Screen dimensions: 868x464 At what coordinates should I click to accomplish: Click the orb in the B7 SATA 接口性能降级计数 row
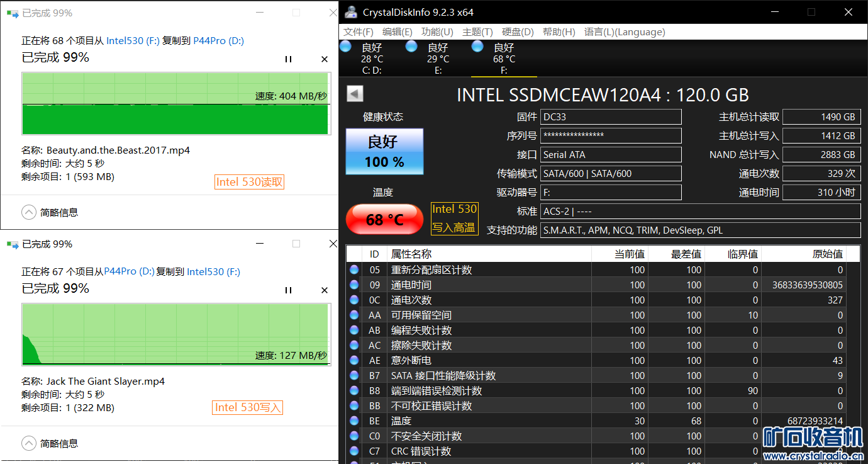(x=354, y=375)
